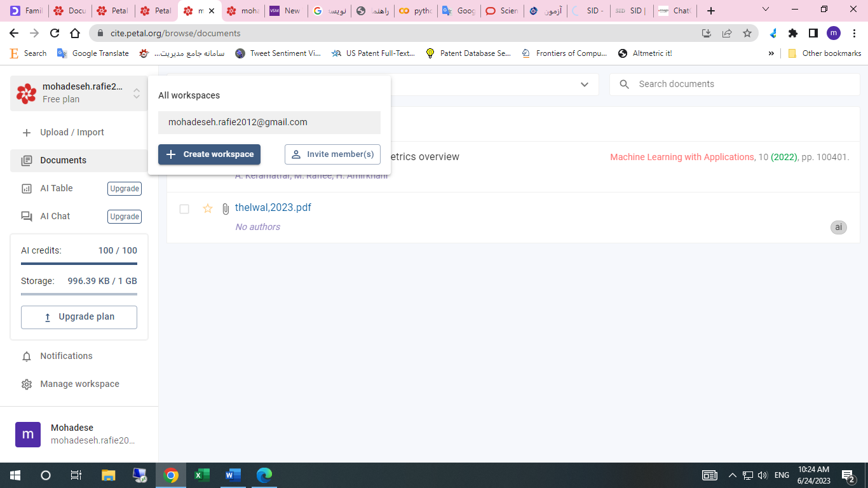Star the thelwal,2023.pdf document

coord(208,208)
